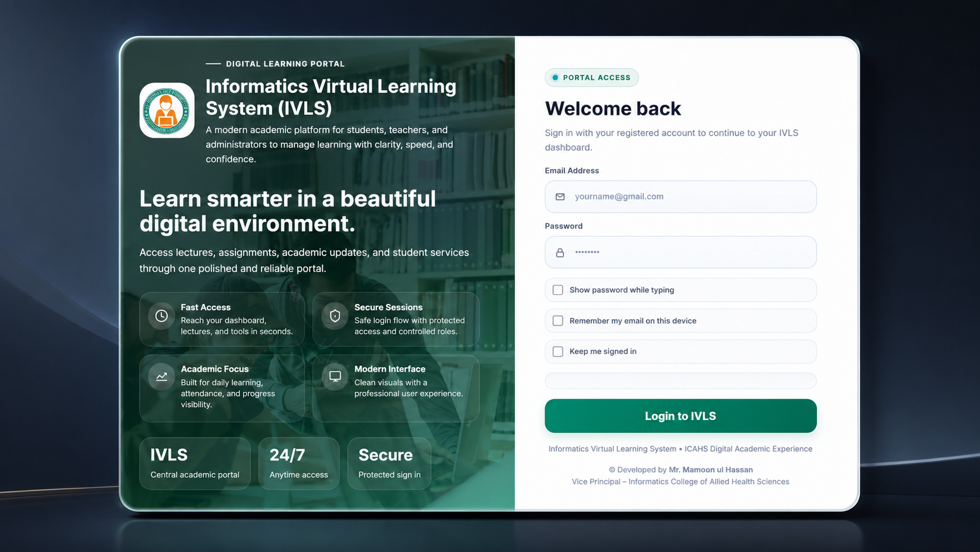Image resolution: width=980 pixels, height=552 pixels.
Task: Select the Secure Sessions feature card
Action: tap(396, 319)
